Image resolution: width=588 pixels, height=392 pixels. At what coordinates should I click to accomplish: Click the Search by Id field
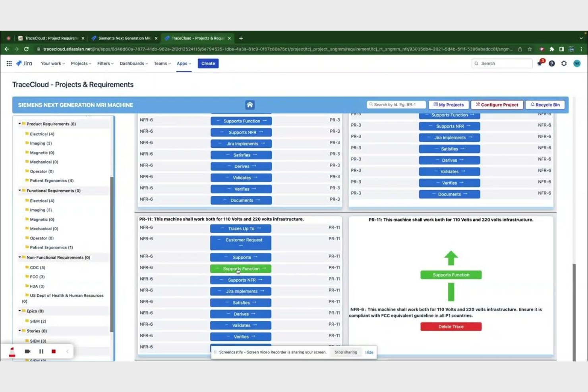396,105
